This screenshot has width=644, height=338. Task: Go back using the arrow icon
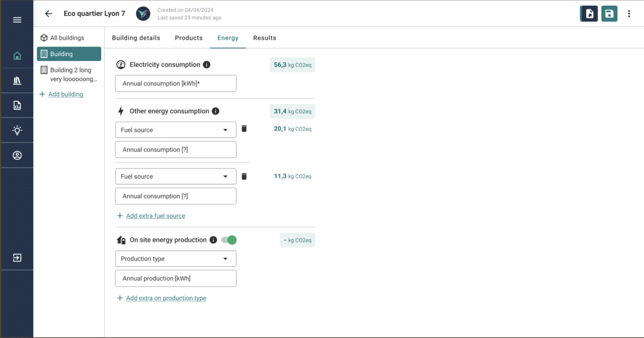point(48,14)
